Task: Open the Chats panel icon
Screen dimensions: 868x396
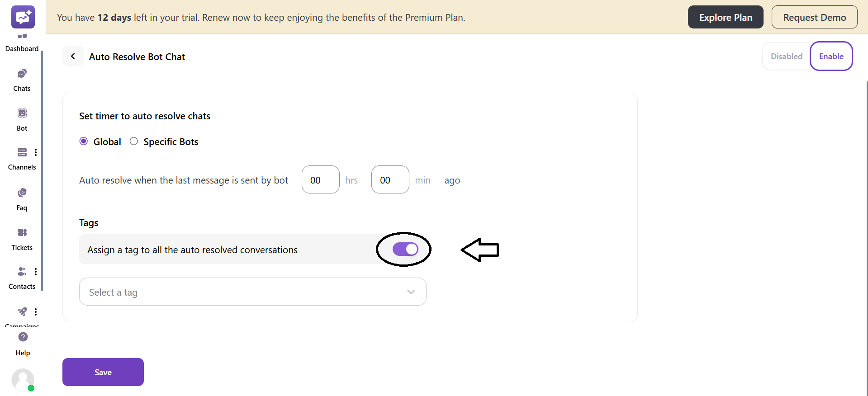Action: tap(21, 74)
